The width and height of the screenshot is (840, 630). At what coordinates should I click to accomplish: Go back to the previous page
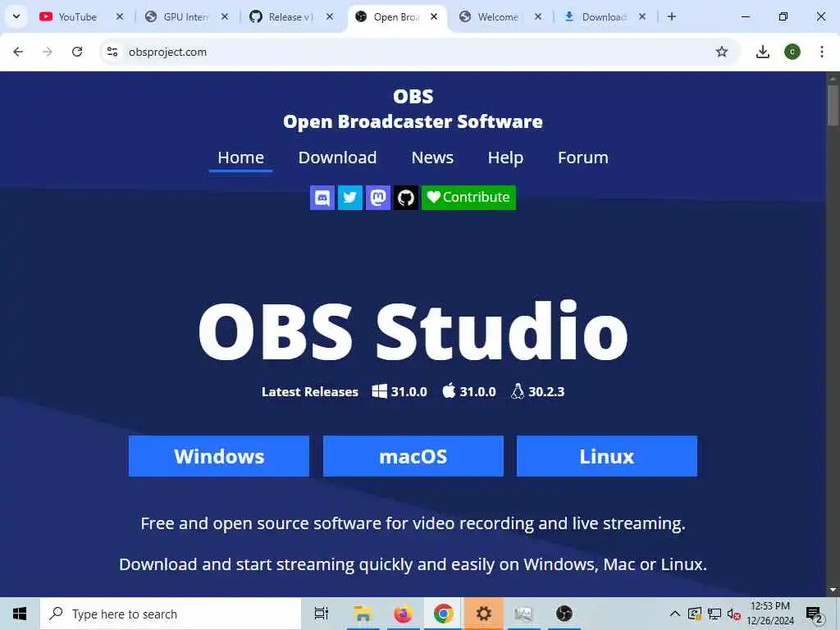[x=18, y=52]
